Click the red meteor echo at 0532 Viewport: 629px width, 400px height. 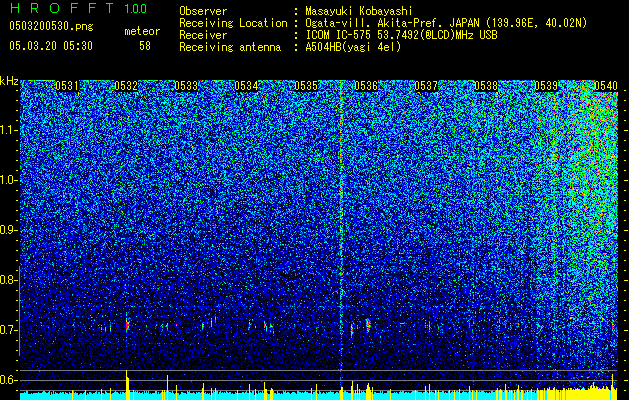point(128,325)
